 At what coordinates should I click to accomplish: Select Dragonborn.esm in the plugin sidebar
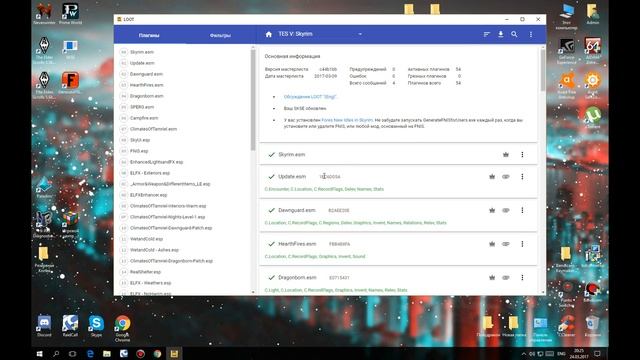tap(147, 96)
